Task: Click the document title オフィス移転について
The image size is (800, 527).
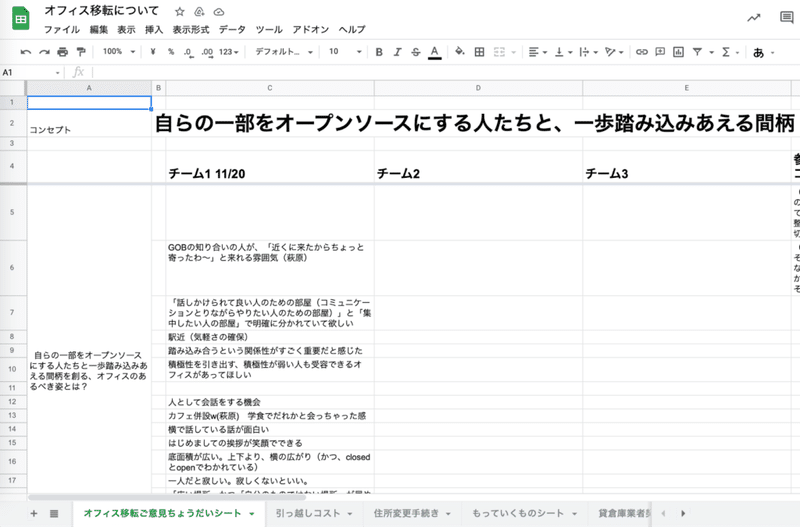Action: pos(102,11)
